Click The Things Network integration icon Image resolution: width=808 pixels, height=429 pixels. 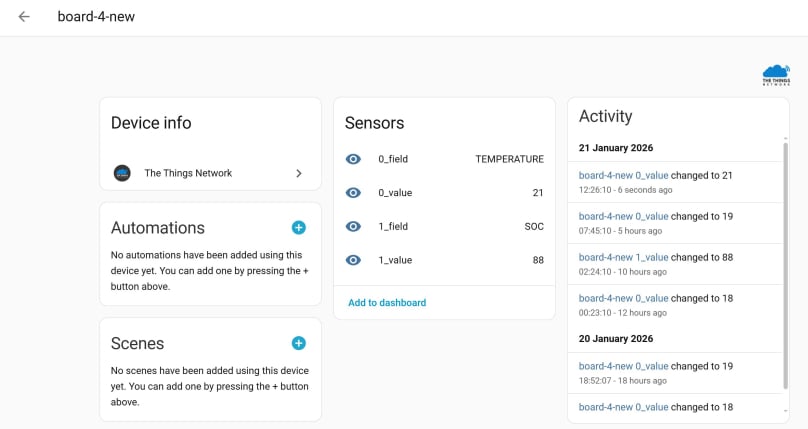[122, 173]
